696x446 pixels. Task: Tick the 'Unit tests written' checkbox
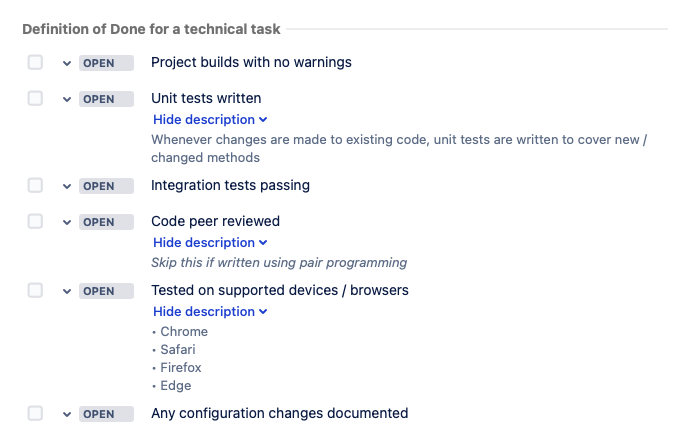[x=35, y=98]
